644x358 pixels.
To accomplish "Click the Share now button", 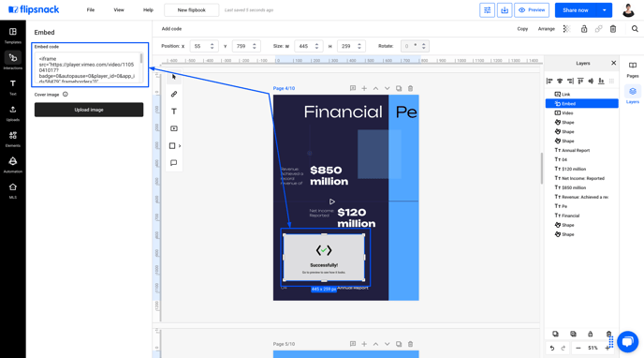I will coord(576,10).
